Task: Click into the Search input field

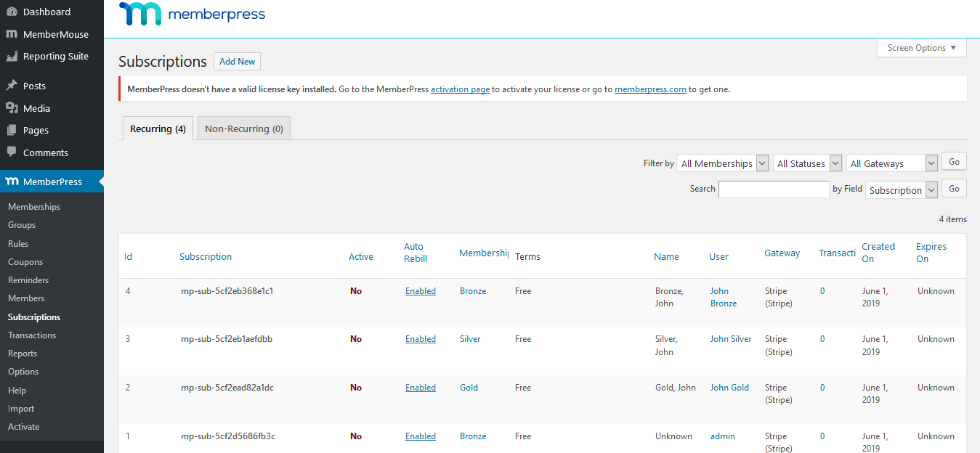Action: tap(774, 189)
